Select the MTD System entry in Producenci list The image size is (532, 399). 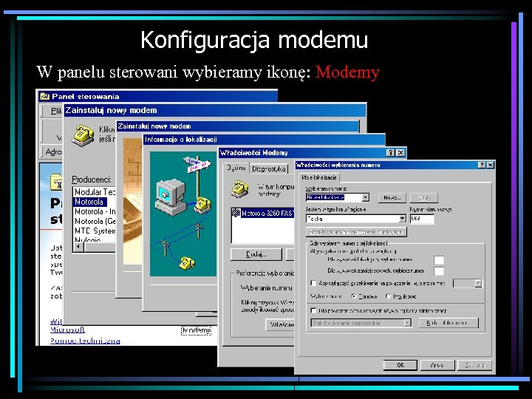point(95,231)
